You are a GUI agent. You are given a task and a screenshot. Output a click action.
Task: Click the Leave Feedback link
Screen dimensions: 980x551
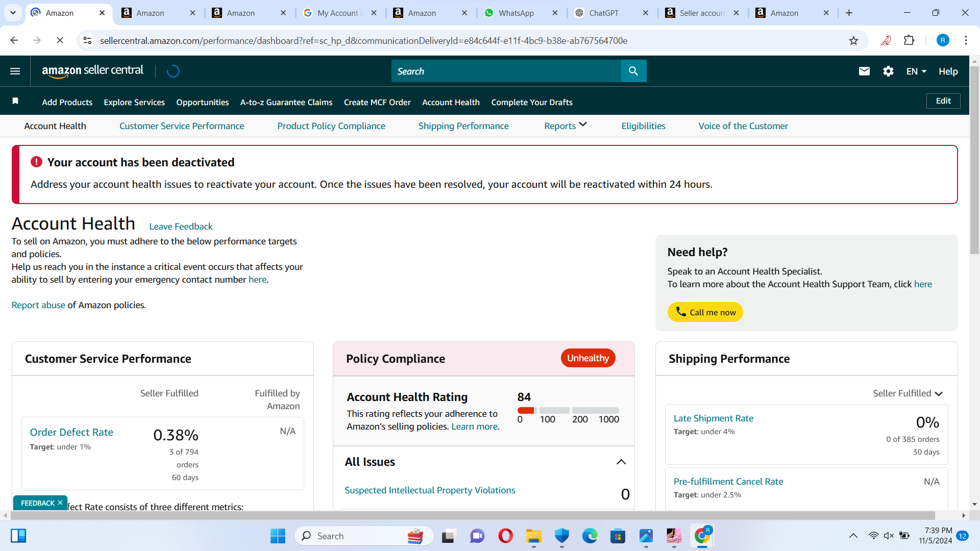[181, 226]
